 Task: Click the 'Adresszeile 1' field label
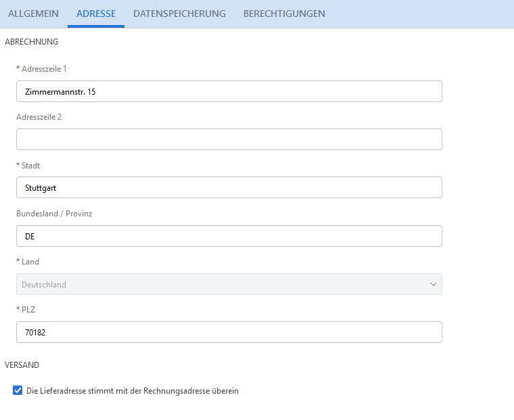44,69
